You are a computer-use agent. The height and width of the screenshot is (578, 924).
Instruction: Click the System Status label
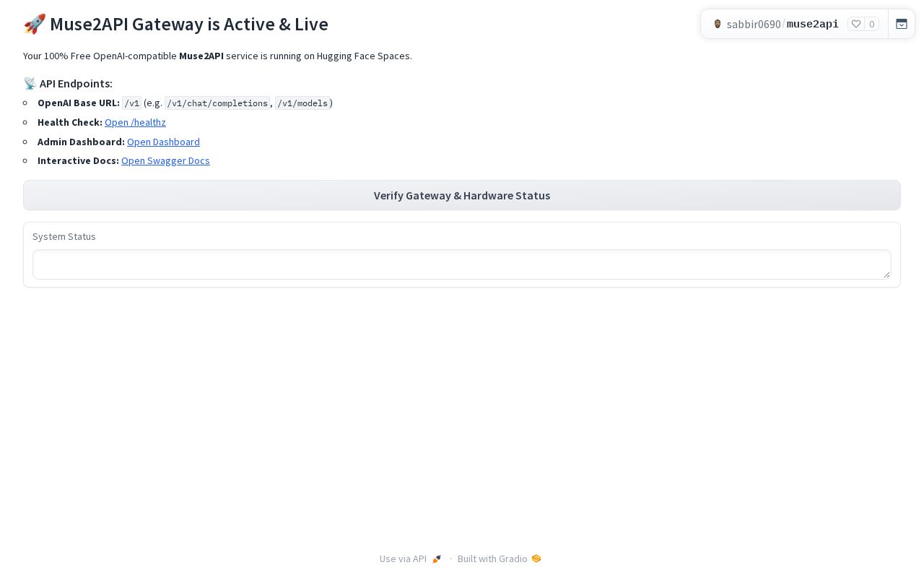64,236
